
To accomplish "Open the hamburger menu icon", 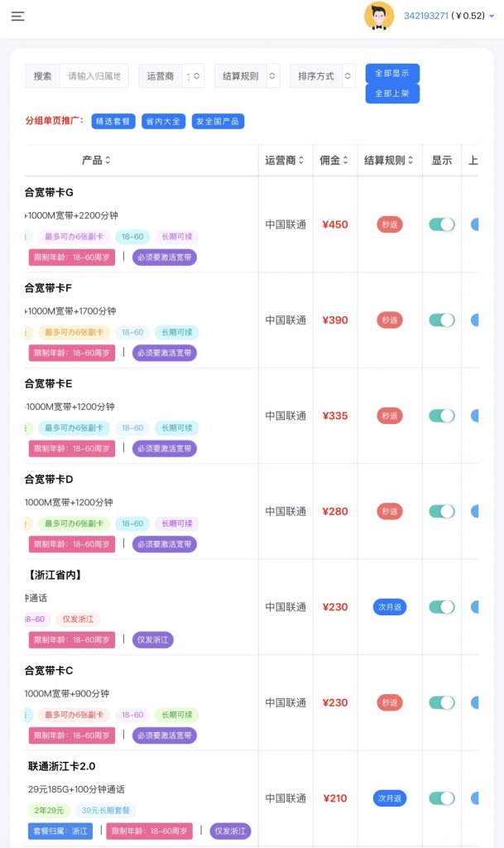I will 17,16.
